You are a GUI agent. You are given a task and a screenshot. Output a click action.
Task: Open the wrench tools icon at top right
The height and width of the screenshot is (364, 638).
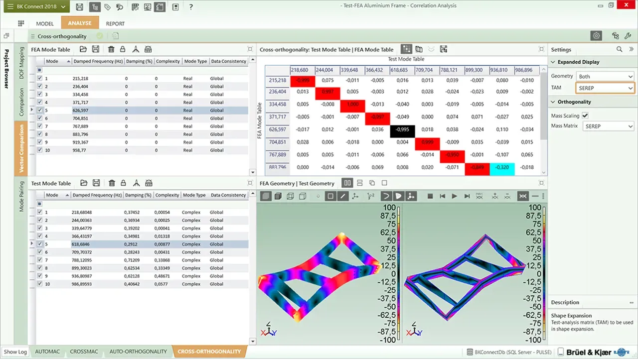(x=628, y=36)
